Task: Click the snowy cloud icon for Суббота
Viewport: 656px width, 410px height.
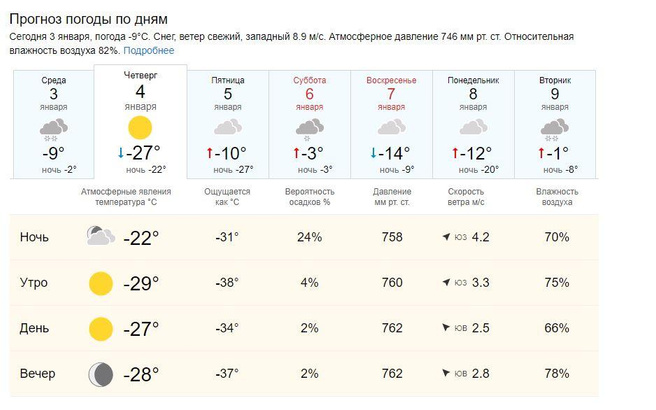Action: [x=310, y=129]
